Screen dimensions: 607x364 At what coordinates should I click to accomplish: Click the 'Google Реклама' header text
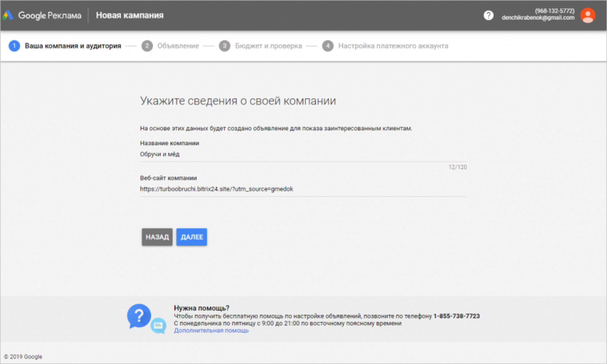(50, 16)
